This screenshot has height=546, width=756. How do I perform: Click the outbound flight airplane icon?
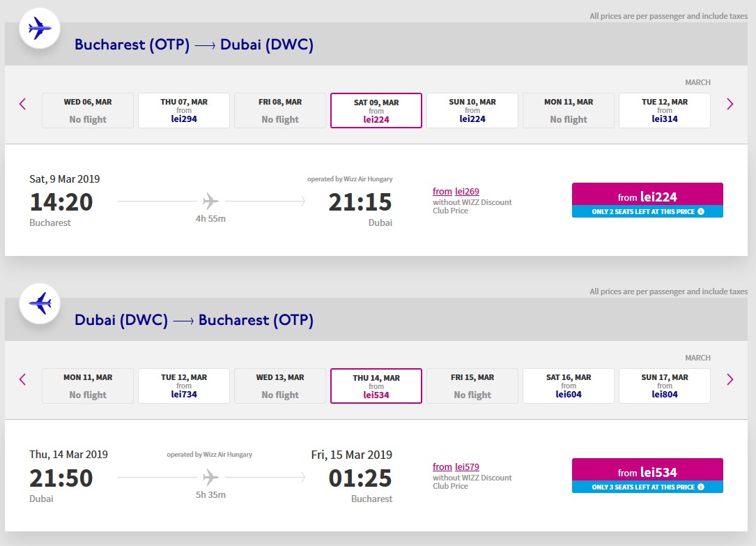(40, 28)
